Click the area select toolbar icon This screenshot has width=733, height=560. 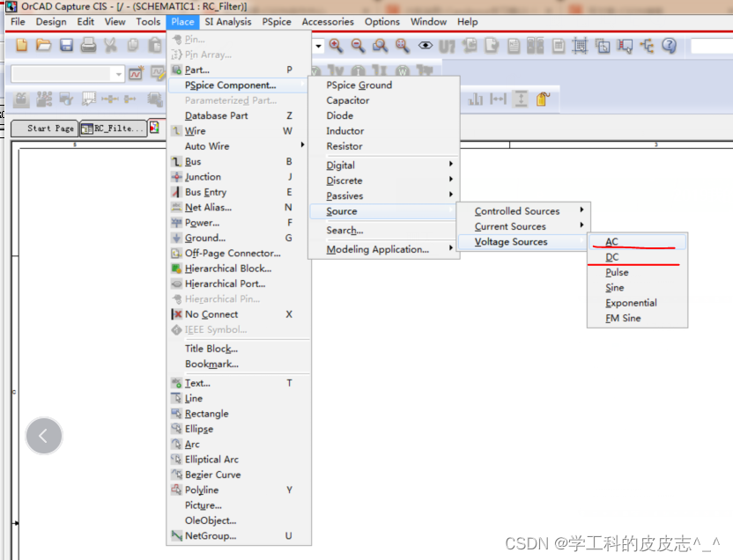603,46
